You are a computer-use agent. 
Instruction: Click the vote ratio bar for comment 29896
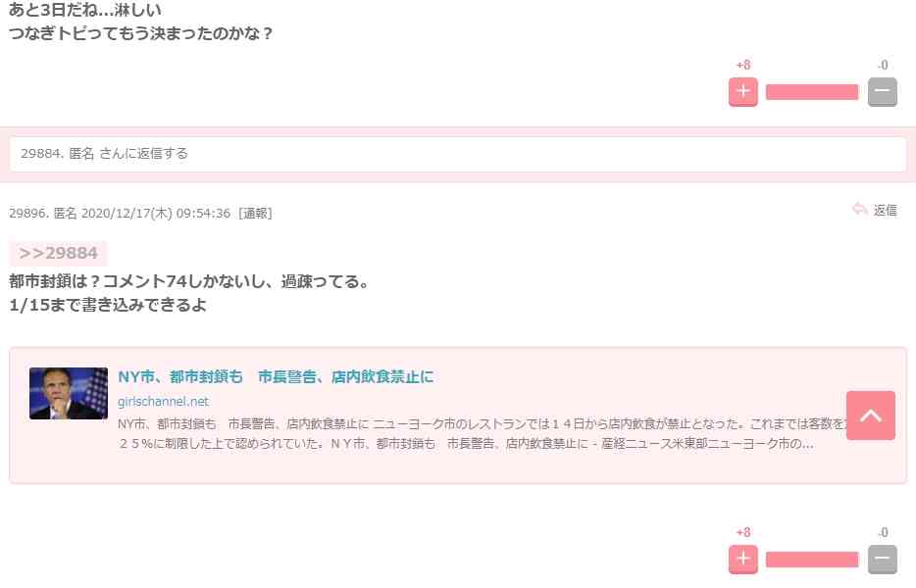[x=812, y=560]
